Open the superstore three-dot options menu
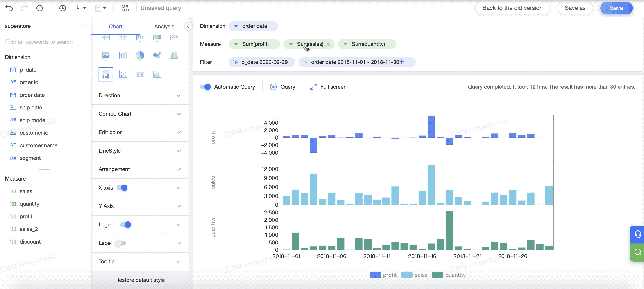The height and width of the screenshot is (289, 644). 83,26
